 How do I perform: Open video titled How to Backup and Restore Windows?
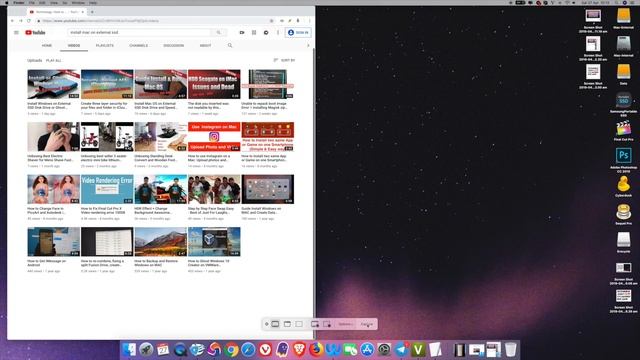[x=156, y=263]
